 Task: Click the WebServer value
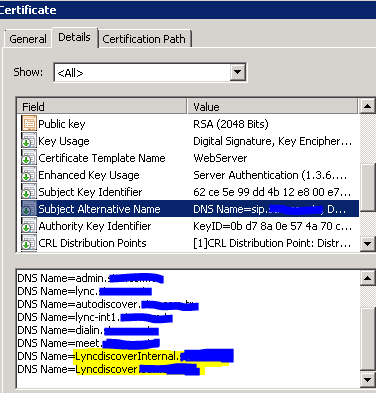click(x=220, y=158)
